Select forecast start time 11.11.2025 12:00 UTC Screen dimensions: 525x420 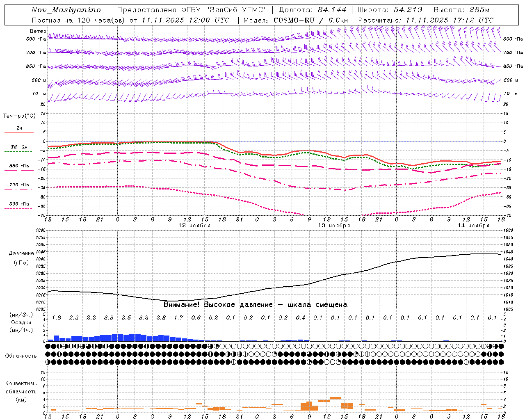(x=185, y=20)
